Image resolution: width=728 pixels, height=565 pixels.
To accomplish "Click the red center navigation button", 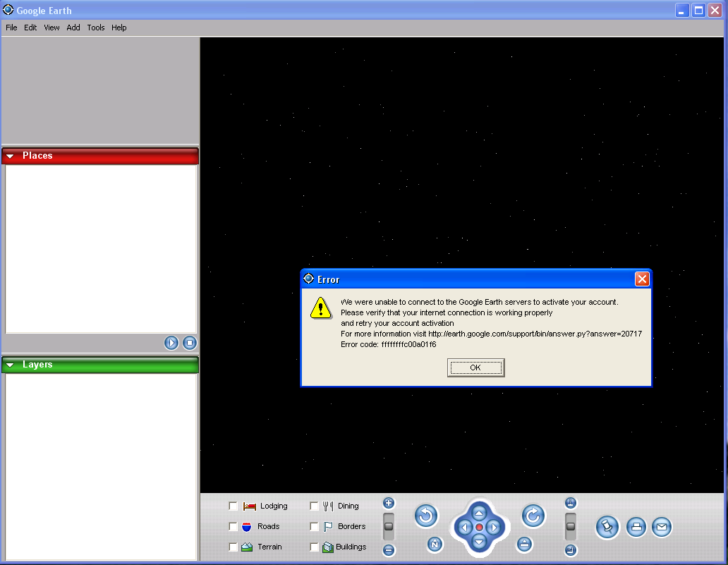I will click(479, 528).
